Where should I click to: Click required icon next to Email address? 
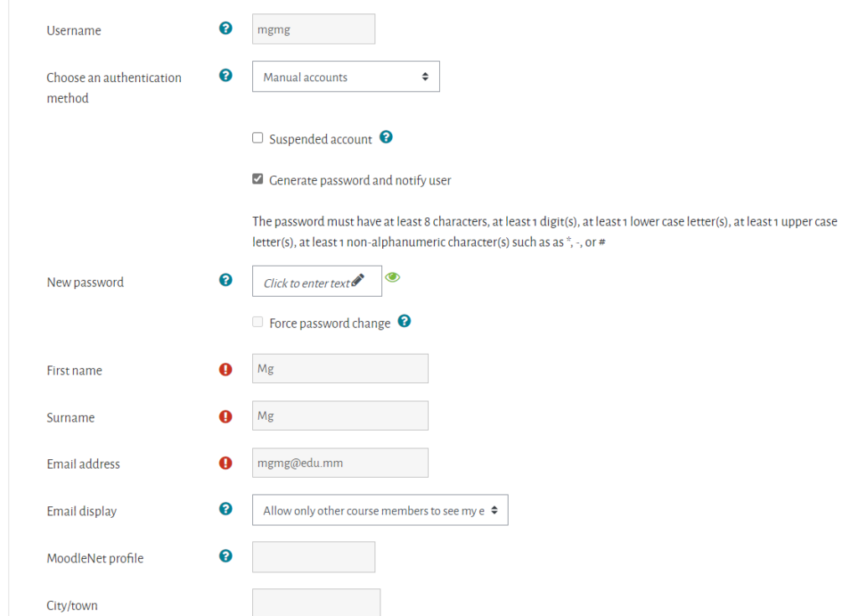click(225, 463)
